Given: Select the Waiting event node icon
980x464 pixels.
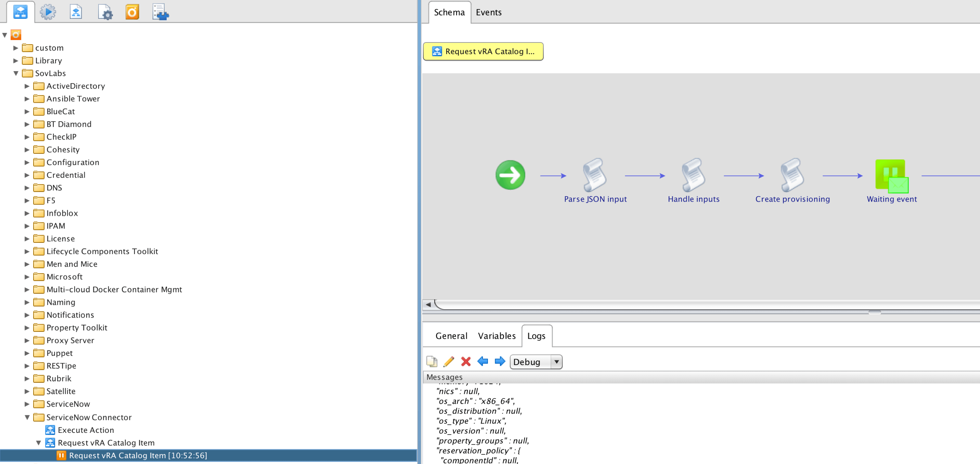Looking at the screenshot, I should [x=891, y=176].
